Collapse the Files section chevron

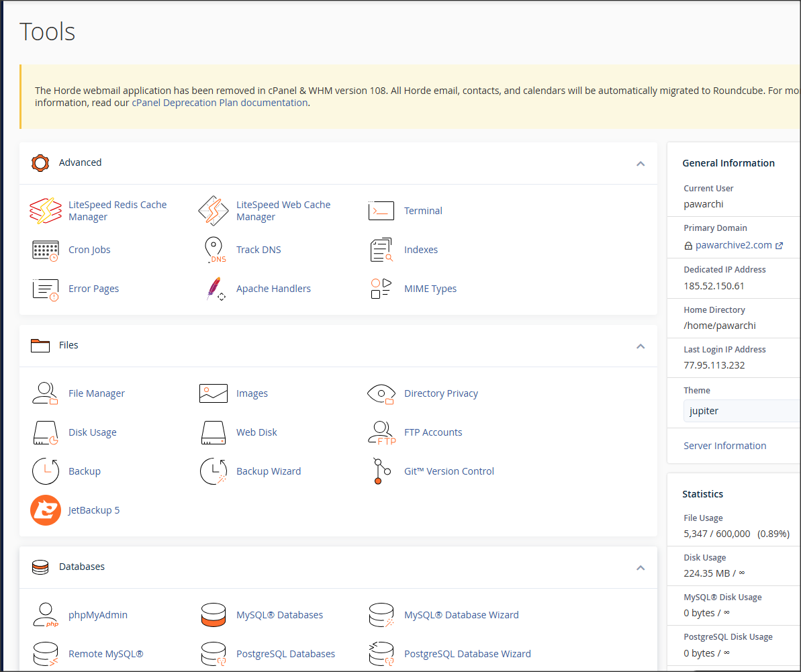[x=640, y=346]
